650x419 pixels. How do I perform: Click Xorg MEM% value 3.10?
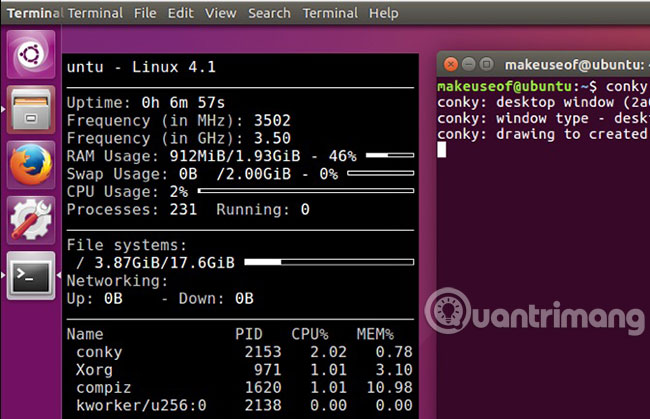pyautogui.click(x=394, y=370)
